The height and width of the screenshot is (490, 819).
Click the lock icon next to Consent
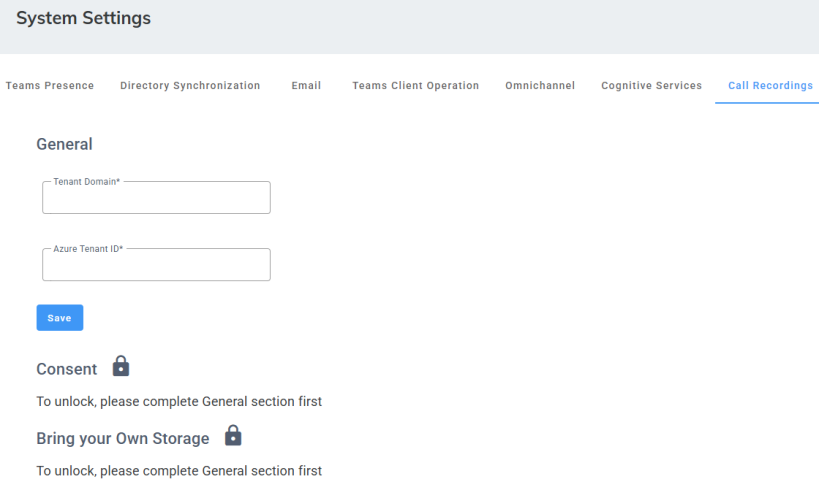click(121, 366)
